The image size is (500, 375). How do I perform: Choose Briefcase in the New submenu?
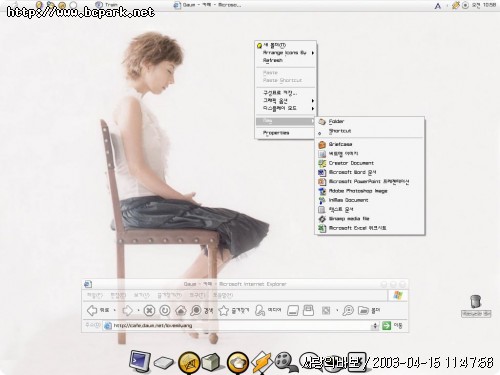(x=370, y=144)
